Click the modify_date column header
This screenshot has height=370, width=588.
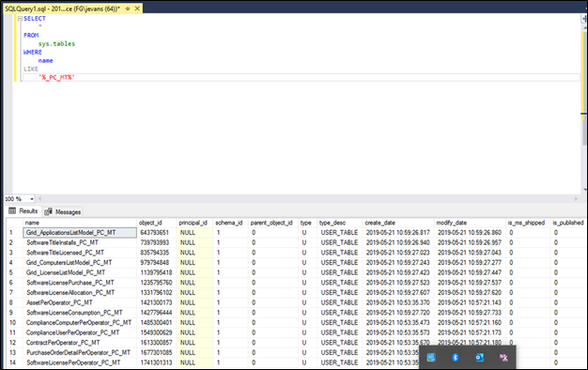pyautogui.click(x=470, y=223)
